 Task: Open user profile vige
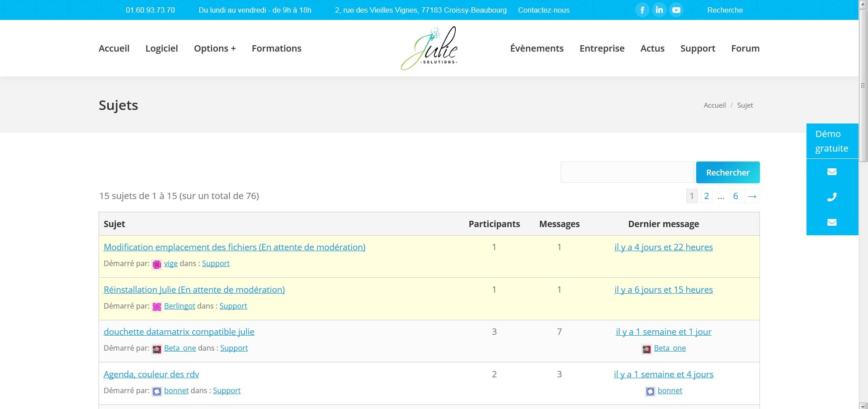[171, 263]
